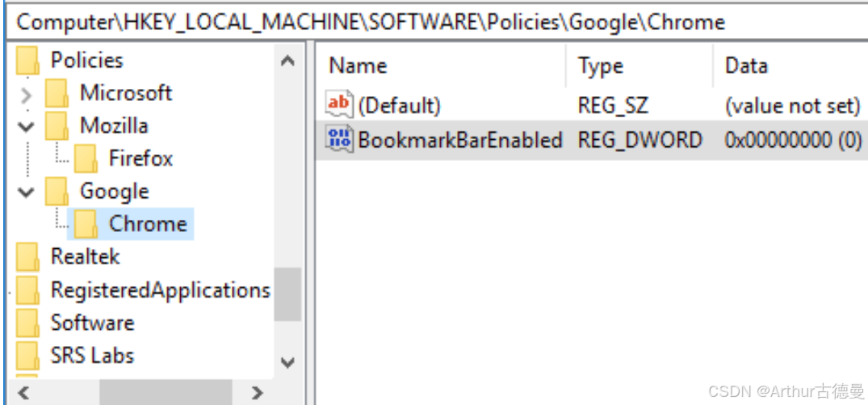
Task: Click the Google folder icon
Action: (x=57, y=191)
